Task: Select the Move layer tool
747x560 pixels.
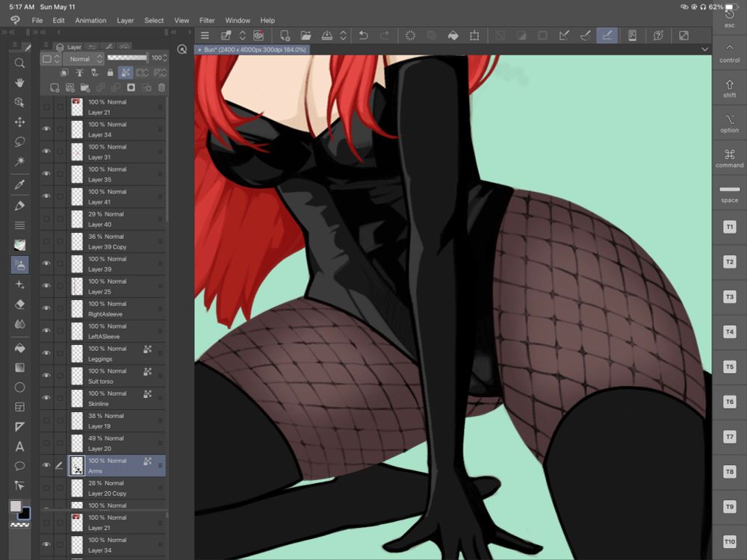Action: click(19, 122)
